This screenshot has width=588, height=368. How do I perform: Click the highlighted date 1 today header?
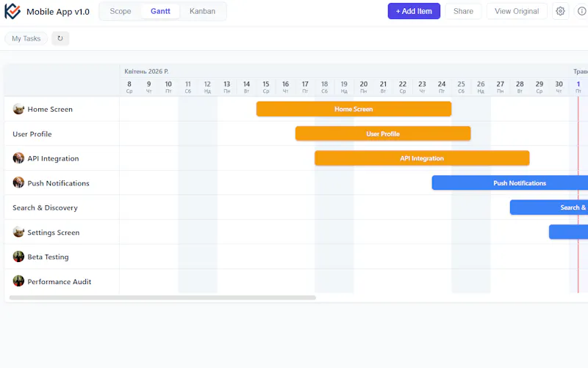[578, 87]
